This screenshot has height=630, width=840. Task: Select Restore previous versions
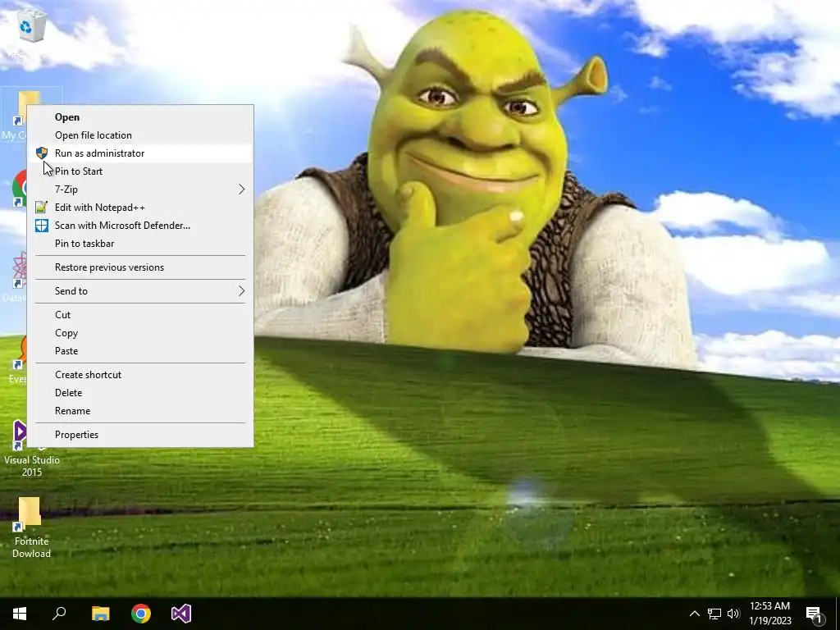[140, 267]
